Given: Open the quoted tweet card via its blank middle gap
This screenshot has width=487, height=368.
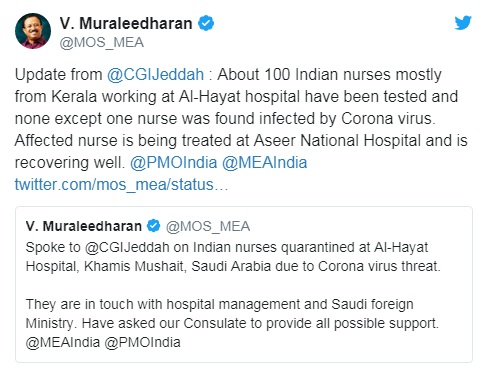Looking at the screenshot, I should pyautogui.click(x=244, y=285).
